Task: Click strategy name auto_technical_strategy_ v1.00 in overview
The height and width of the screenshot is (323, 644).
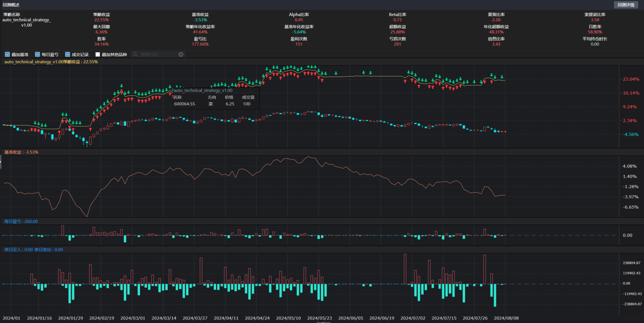Action: pos(27,22)
